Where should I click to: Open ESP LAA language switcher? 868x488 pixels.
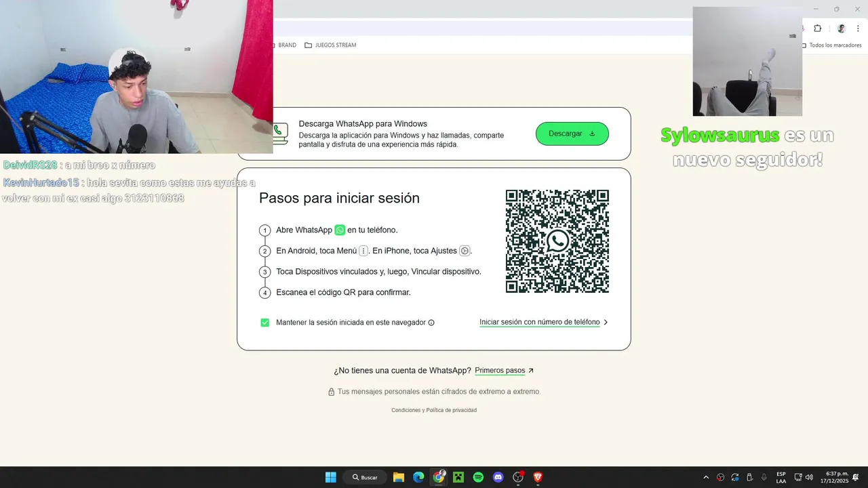click(781, 477)
